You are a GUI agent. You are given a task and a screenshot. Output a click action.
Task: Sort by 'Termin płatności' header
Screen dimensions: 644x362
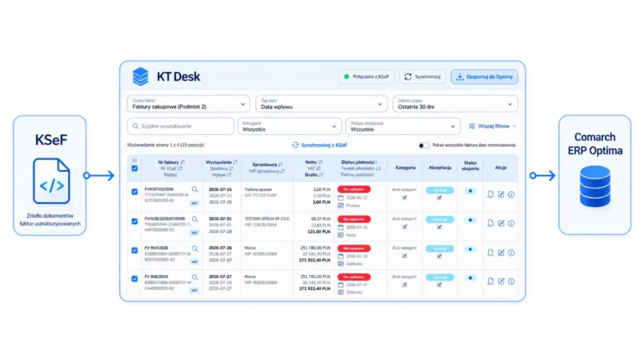tap(361, 168)
